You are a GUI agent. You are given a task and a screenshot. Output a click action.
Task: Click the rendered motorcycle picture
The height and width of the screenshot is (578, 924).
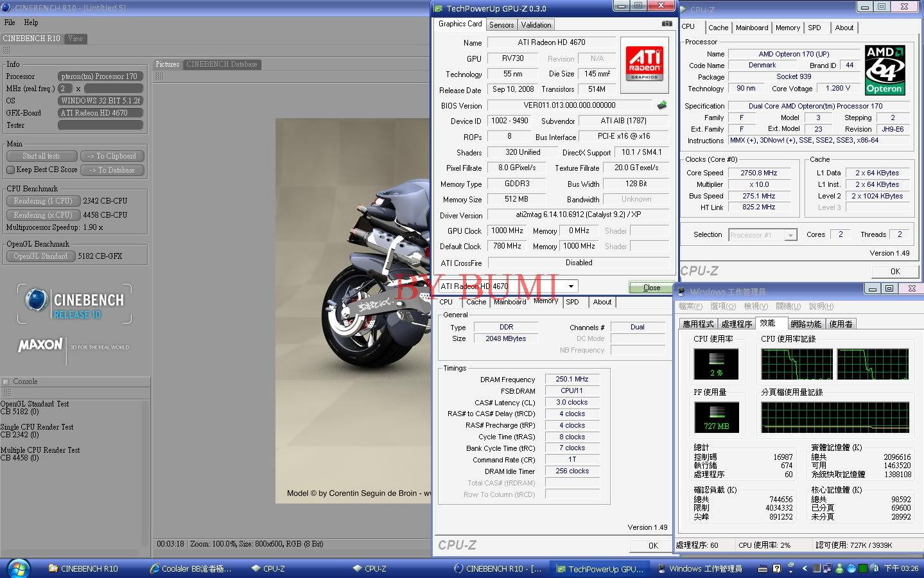(x=354, y=311)
